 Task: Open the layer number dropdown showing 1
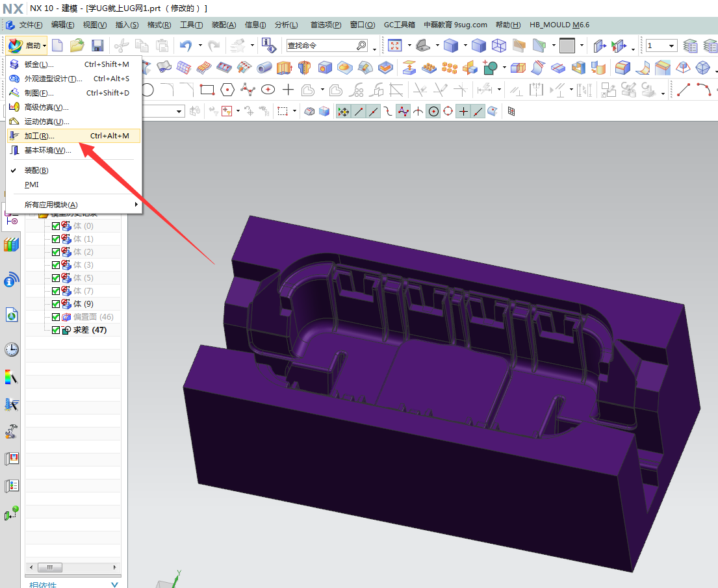(671, 45)
